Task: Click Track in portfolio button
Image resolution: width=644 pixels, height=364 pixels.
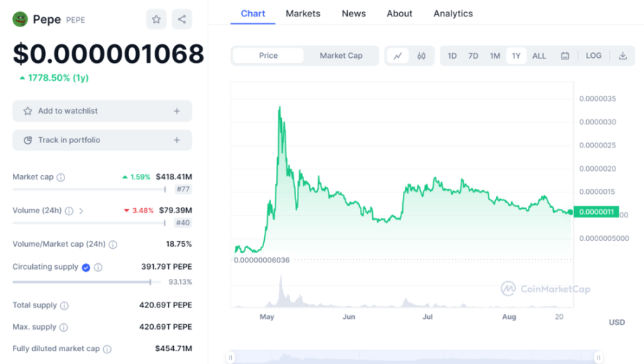Action: 102,140
